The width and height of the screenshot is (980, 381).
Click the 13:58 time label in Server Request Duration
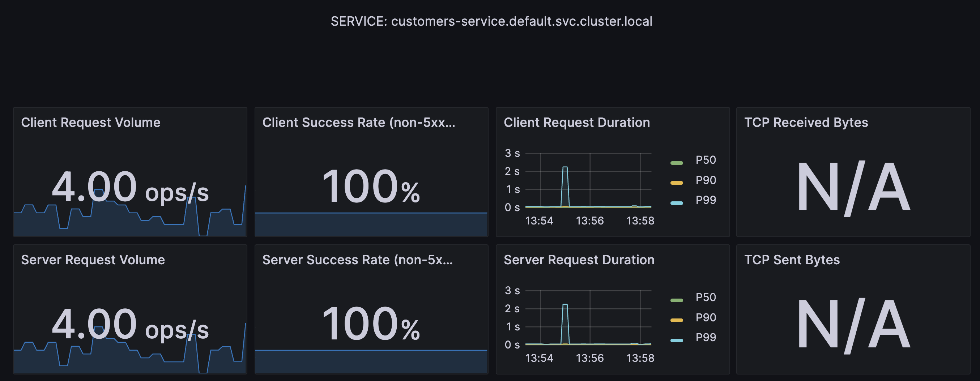point(640,358)
